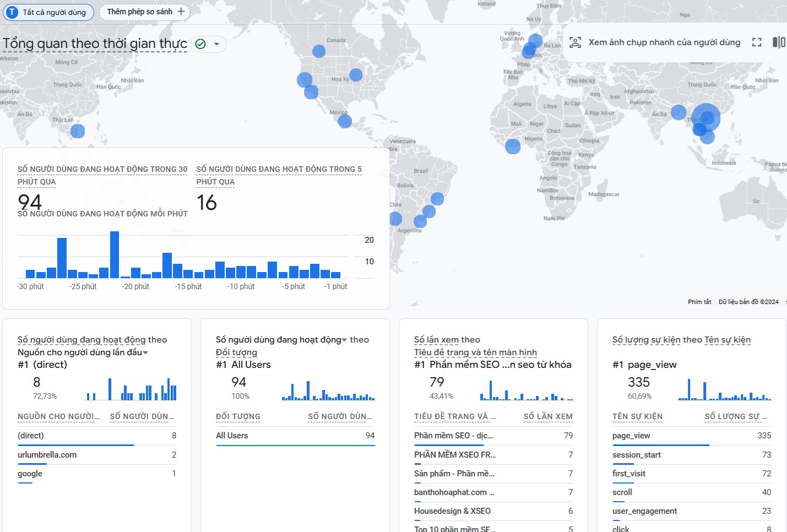
Task: Select the urlumbrella.com source row
Action: 97,455
